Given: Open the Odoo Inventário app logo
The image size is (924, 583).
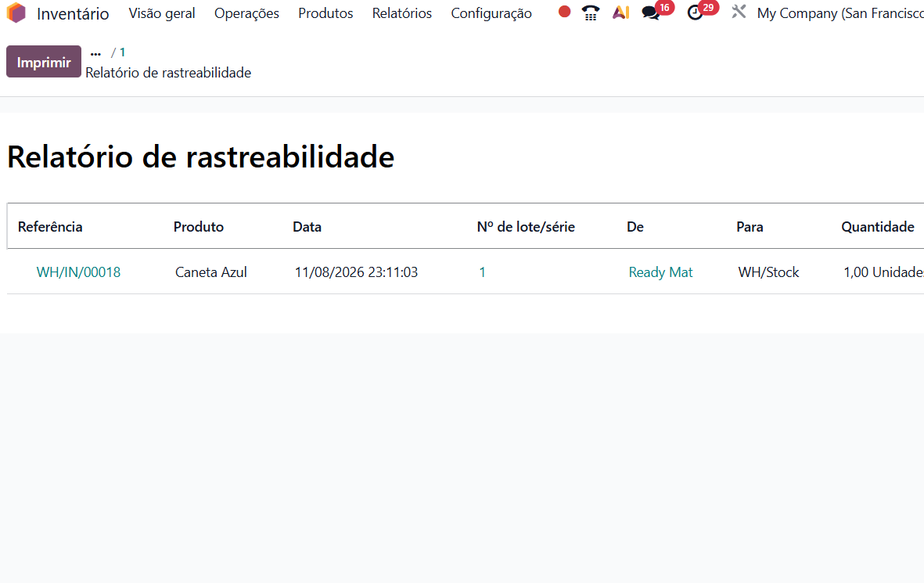Looking at the screenshot, I should pos(16,13).
